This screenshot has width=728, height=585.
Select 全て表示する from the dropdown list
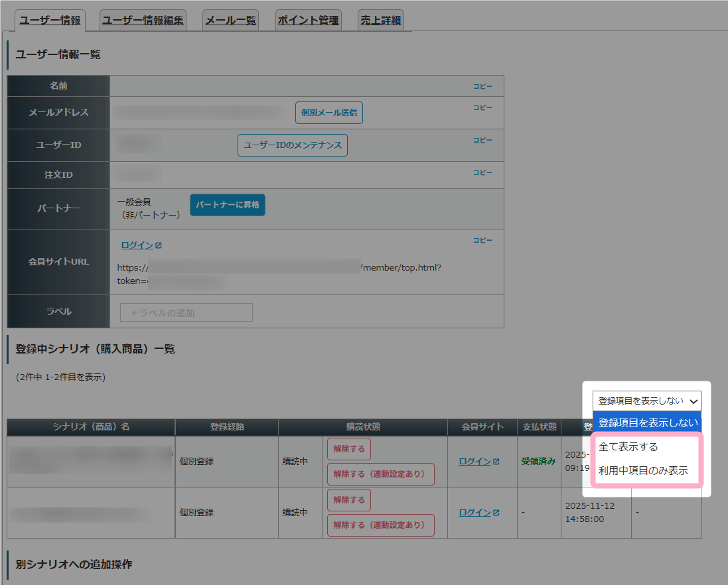click(628, 447)
